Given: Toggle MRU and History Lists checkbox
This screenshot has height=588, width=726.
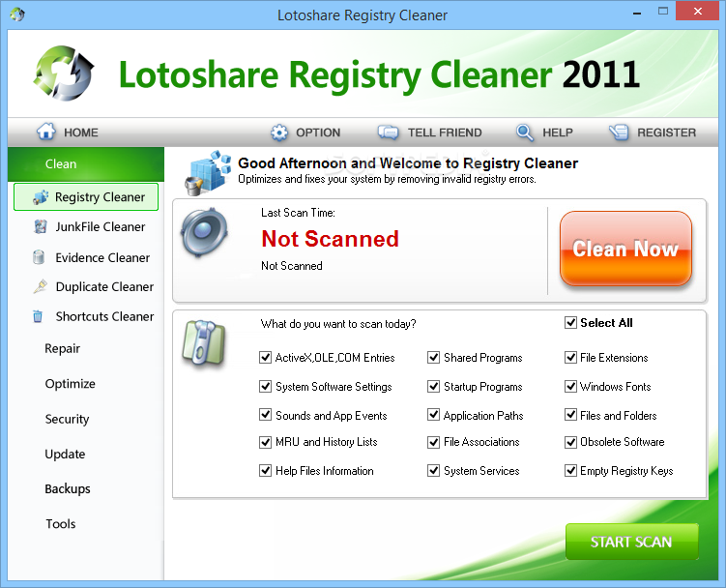Looking at the screenshot, I should click(x=265, y=442).
